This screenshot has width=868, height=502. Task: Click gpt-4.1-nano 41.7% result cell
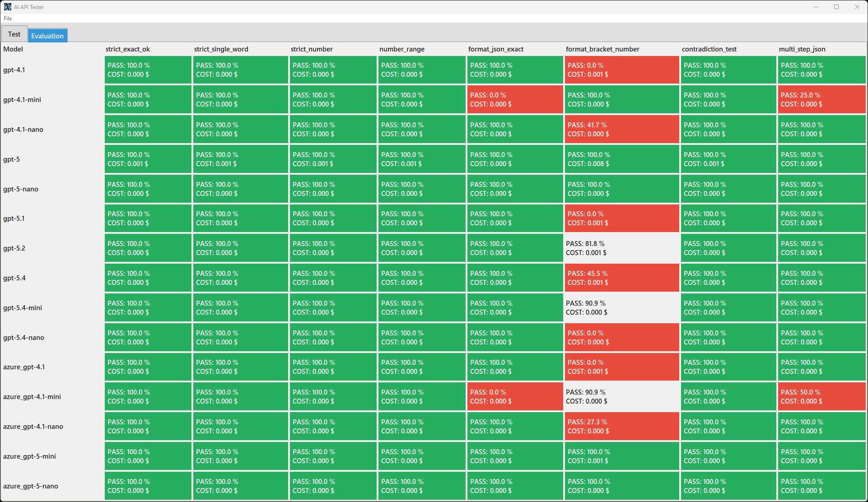[x=621, y=130]
